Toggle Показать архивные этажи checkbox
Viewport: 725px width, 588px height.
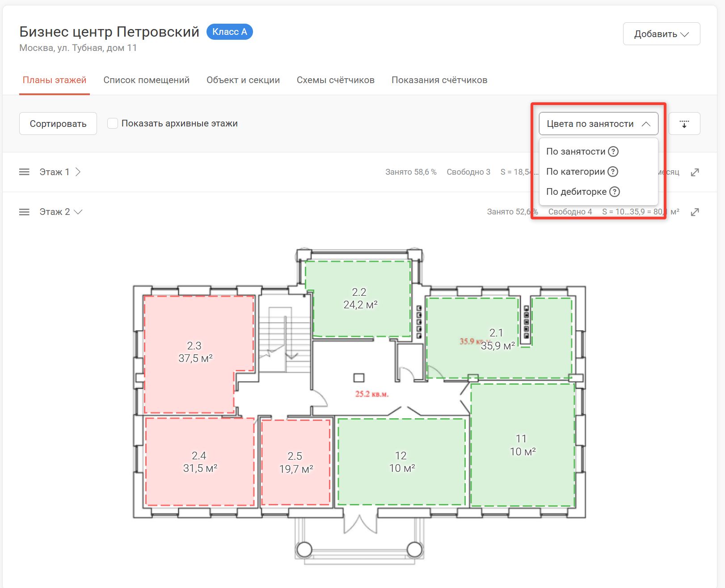pos(113,123)
